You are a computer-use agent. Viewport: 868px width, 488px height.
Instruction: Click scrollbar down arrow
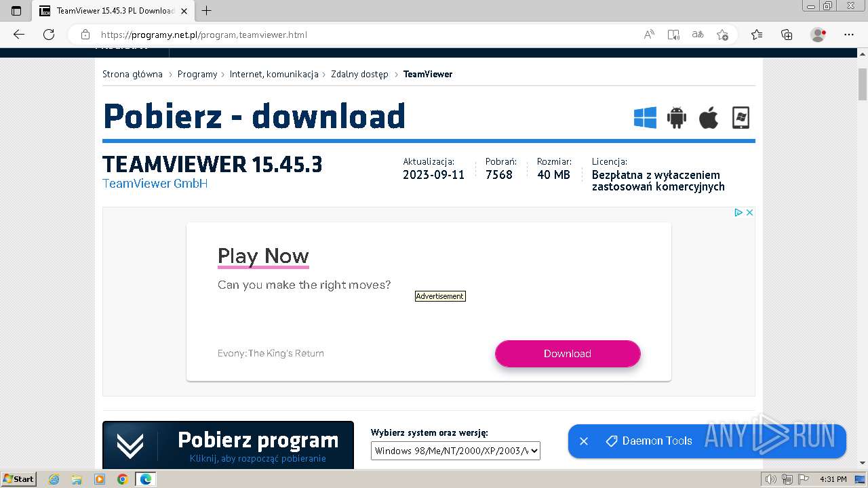pos(863,464)
